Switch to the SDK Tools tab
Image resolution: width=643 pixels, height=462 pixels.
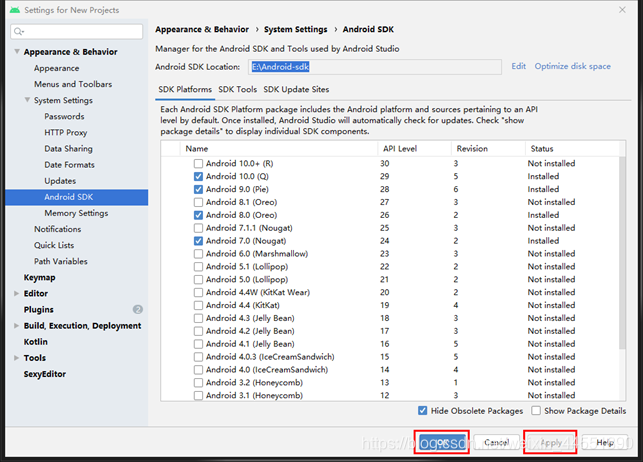point(237,89)
